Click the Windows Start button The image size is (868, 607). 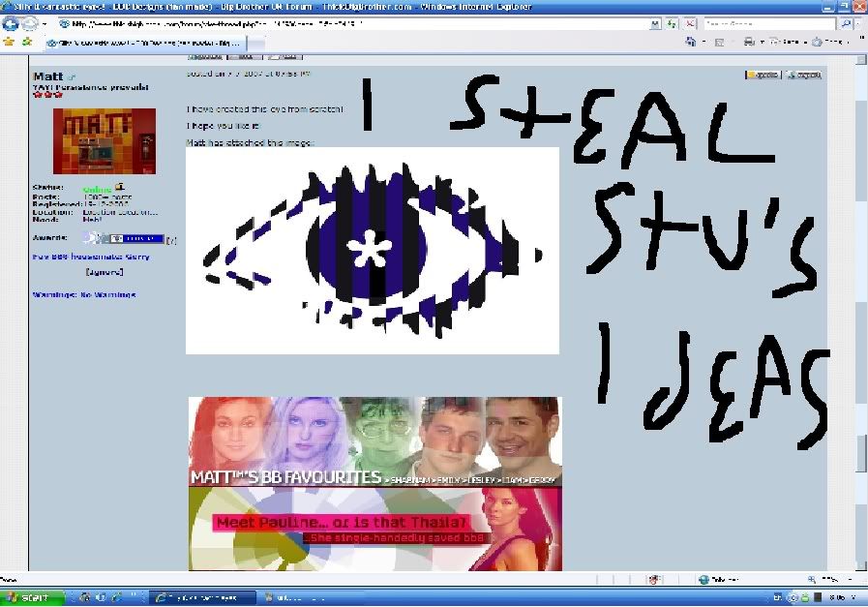31,597
